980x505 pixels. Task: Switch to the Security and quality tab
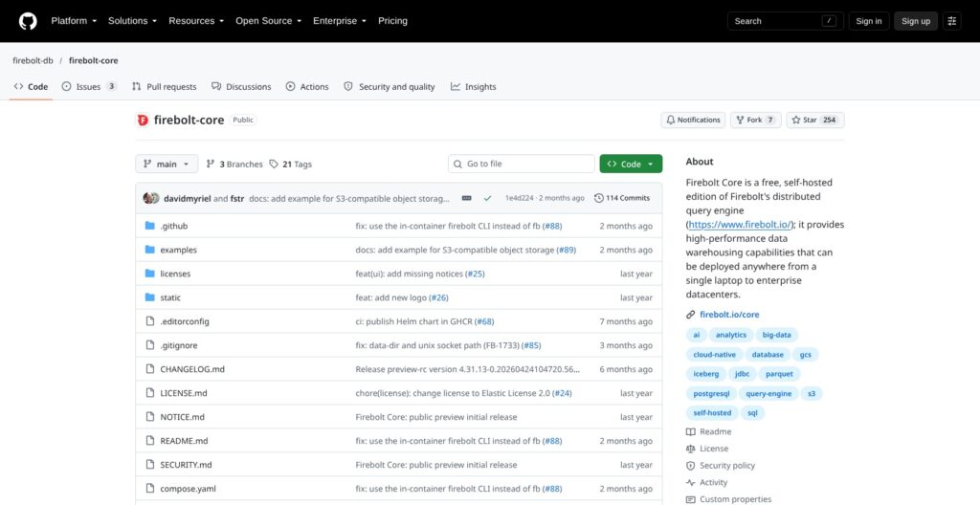click(390, 87)
